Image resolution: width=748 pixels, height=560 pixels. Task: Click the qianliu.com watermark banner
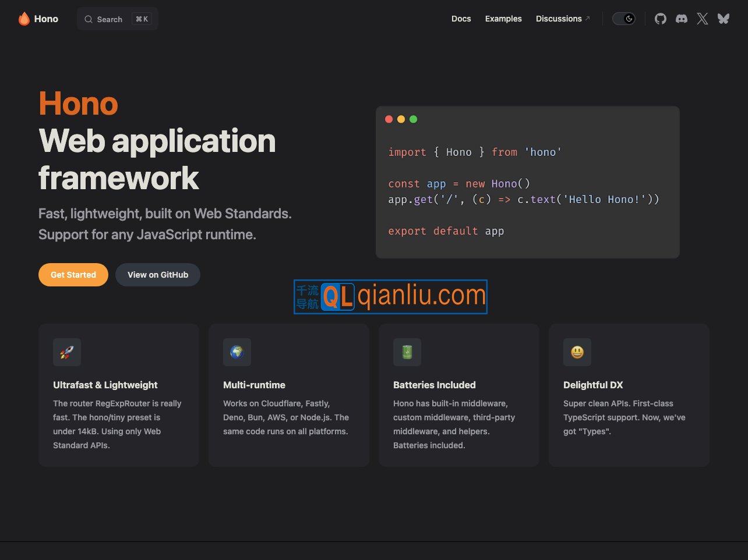[x=390, y=297]
